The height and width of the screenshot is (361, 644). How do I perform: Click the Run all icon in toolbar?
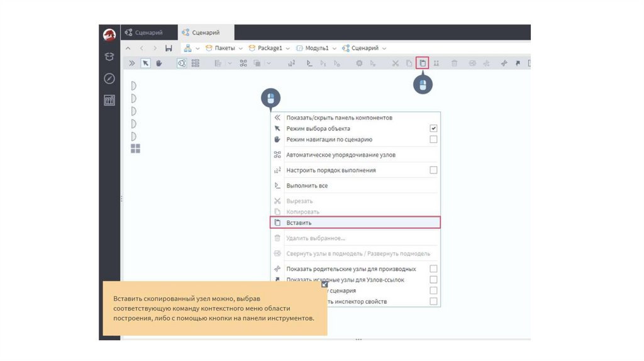point(309,63)
